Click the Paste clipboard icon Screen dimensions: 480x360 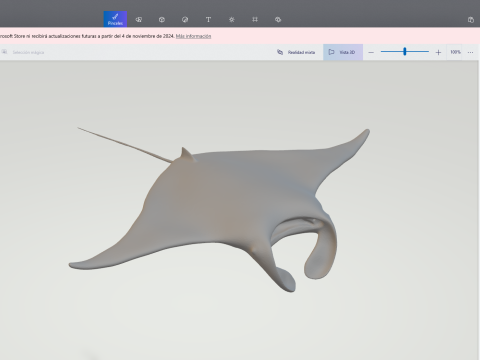[471, 20]
